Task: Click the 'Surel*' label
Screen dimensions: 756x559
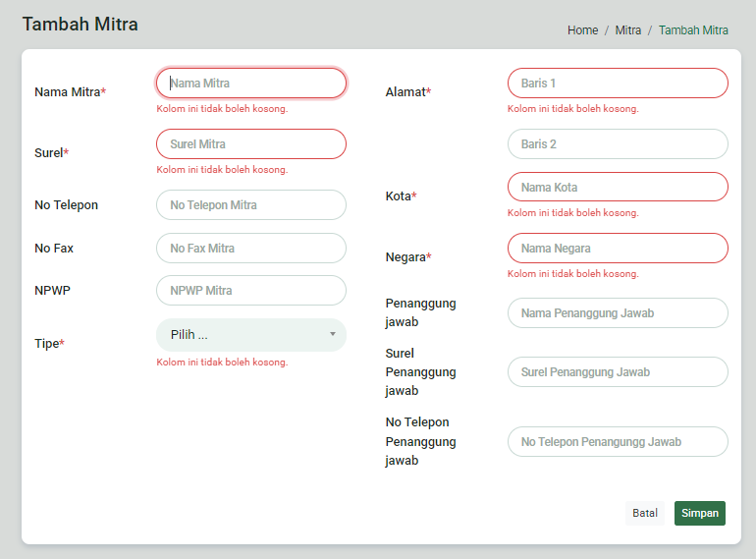Action: click(x=52, y=153)
